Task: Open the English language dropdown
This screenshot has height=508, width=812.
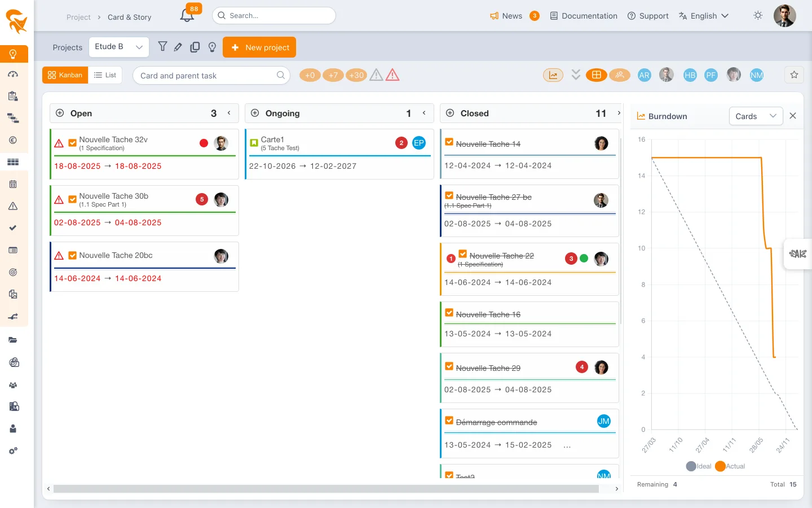Action: [704, 16]
